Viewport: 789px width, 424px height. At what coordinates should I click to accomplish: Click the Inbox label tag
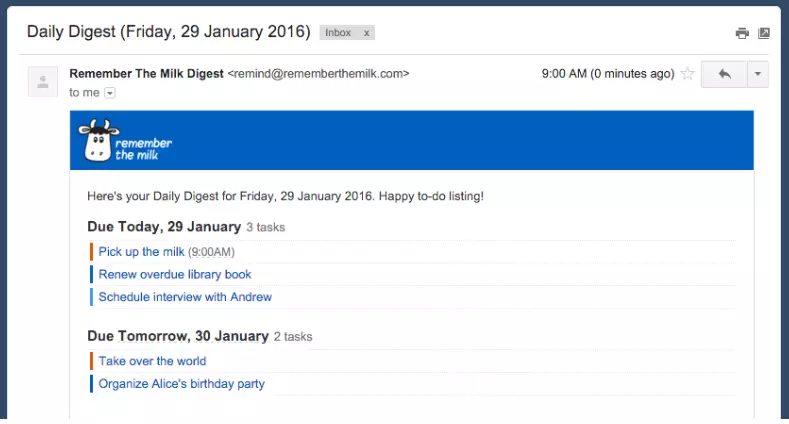click(338, 33)
